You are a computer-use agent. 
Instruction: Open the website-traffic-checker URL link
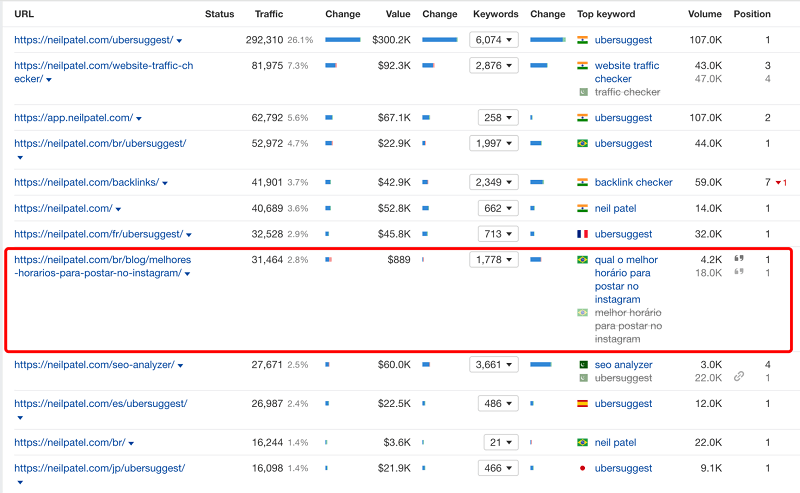coord(104,72)
